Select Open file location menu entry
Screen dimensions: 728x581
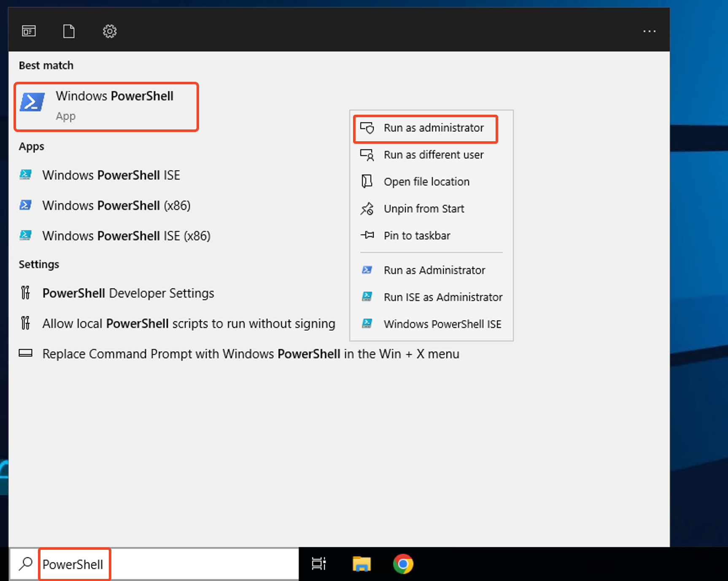pos(431,182)
